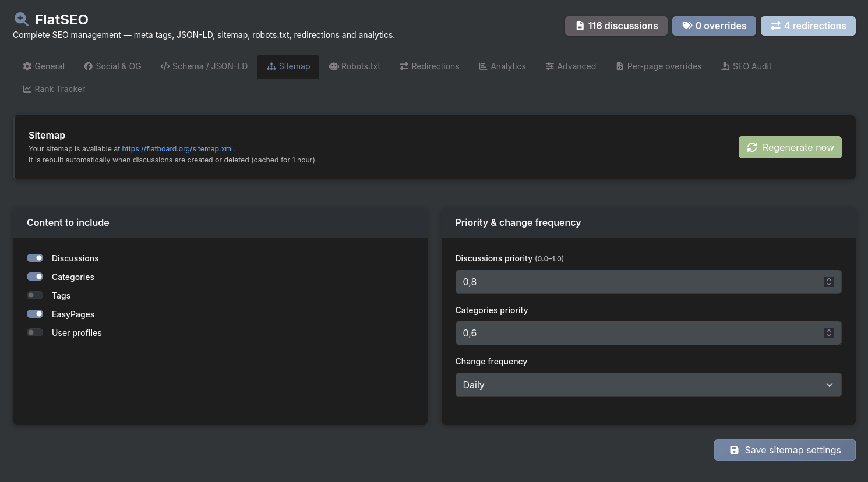
Task: Click the Analytics bar chart icon
Action: click(x=483, y=66)
